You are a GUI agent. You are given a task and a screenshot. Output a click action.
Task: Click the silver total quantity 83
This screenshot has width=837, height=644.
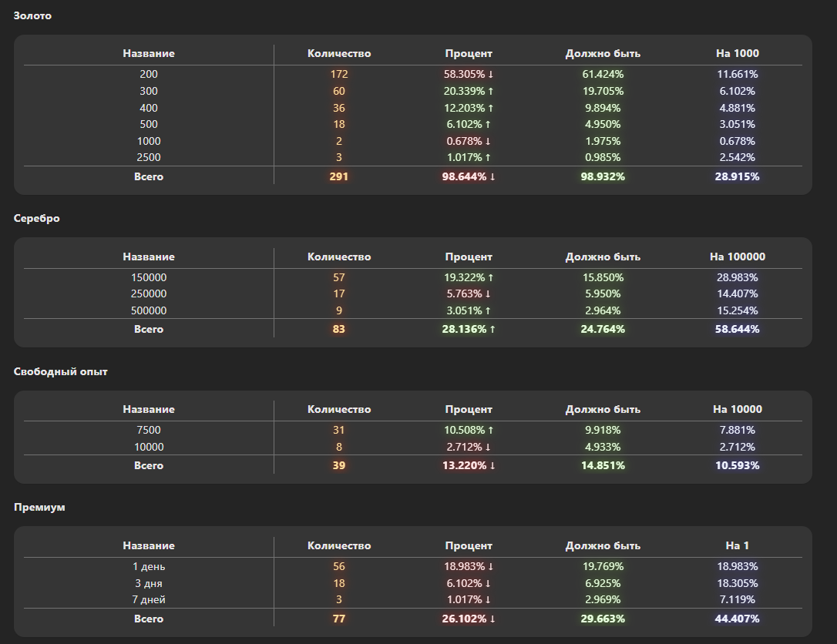pyautogui.click(x=339, y=329)
